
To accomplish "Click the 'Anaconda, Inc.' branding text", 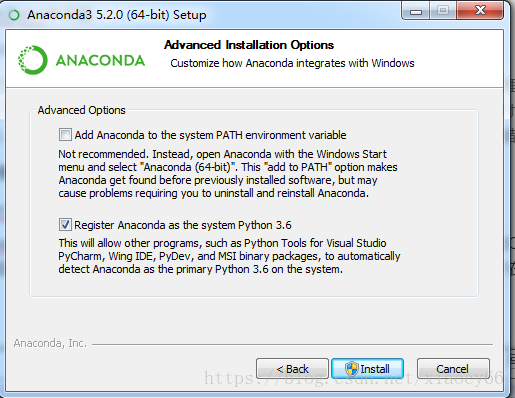I will click(50, 343).
